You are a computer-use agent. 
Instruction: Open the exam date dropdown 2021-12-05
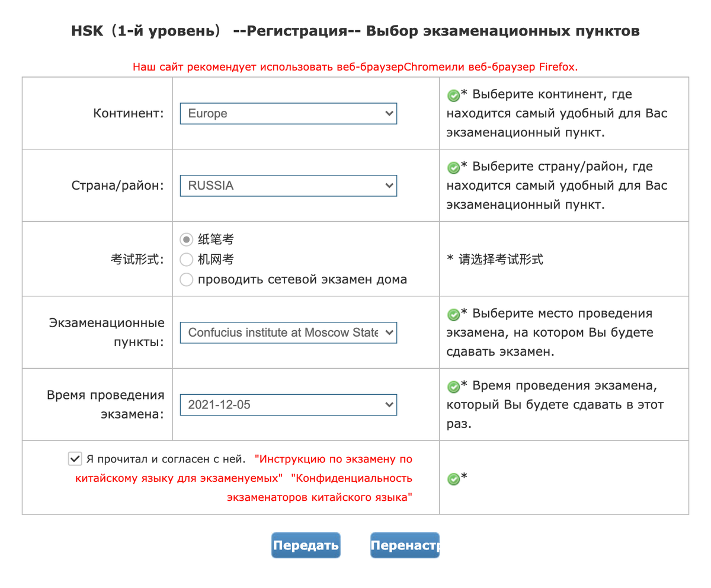point(288,405)
